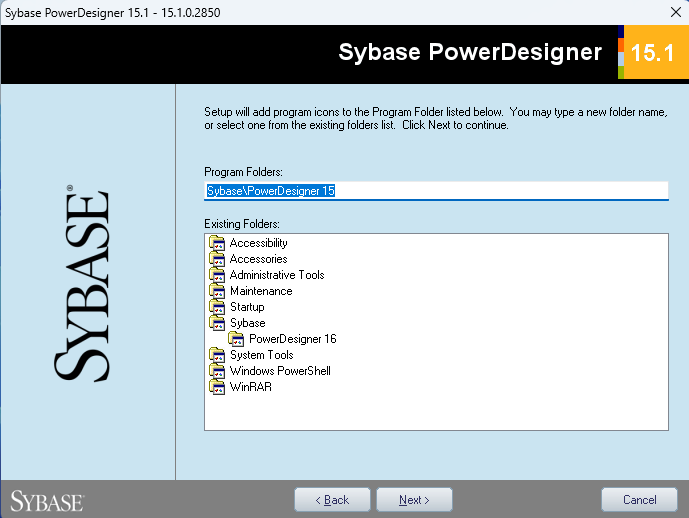Click the Startup folder icon
689x518 pixels.
(x=217, y=307)
